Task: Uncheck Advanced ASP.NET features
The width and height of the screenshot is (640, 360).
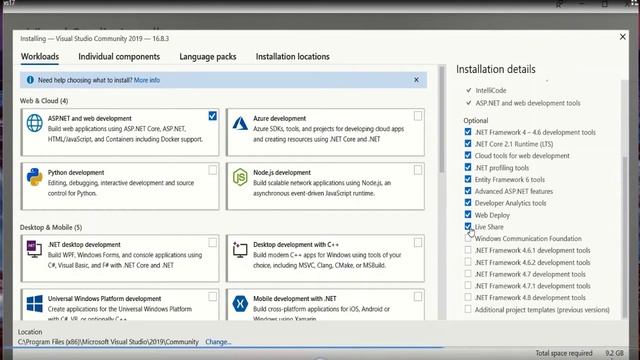Action: click(468, 191)
